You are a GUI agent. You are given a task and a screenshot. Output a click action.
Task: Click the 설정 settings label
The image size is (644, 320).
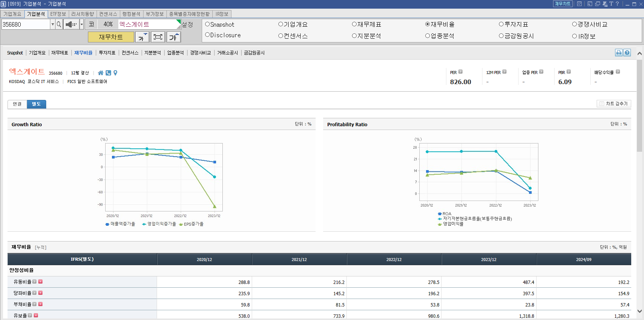187,24
